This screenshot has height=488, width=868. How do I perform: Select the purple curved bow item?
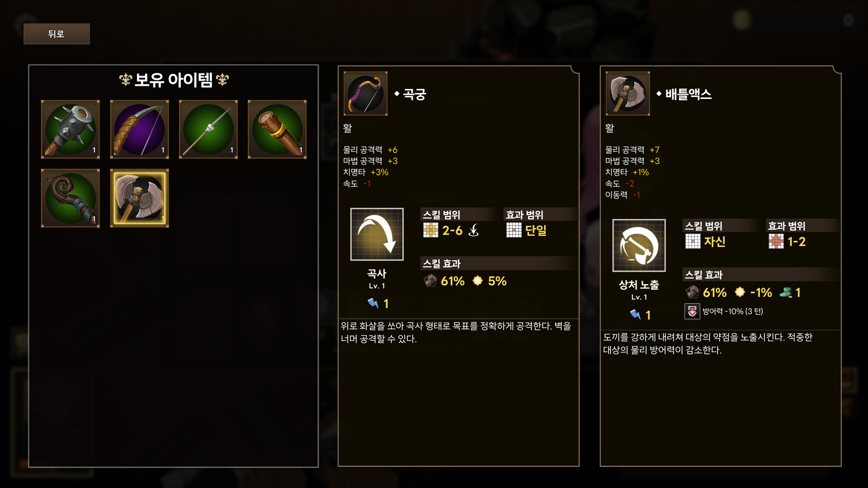139,129
